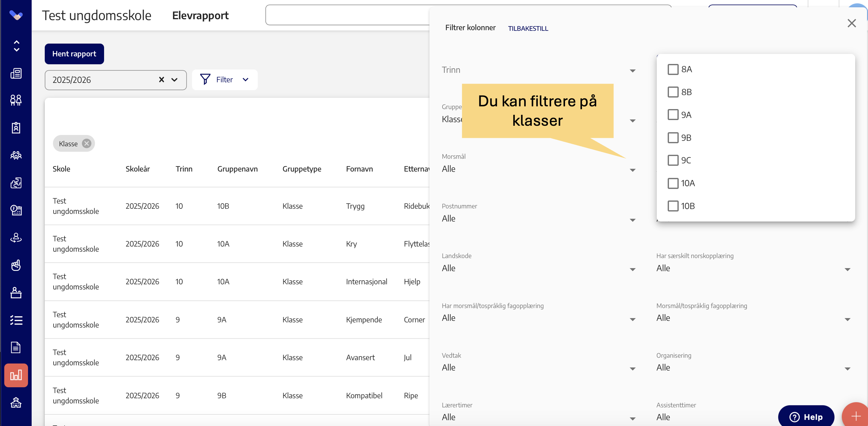Open the Help button
Image resolution: width=868 pixels, height=426 pixels.
click(806, 417)
